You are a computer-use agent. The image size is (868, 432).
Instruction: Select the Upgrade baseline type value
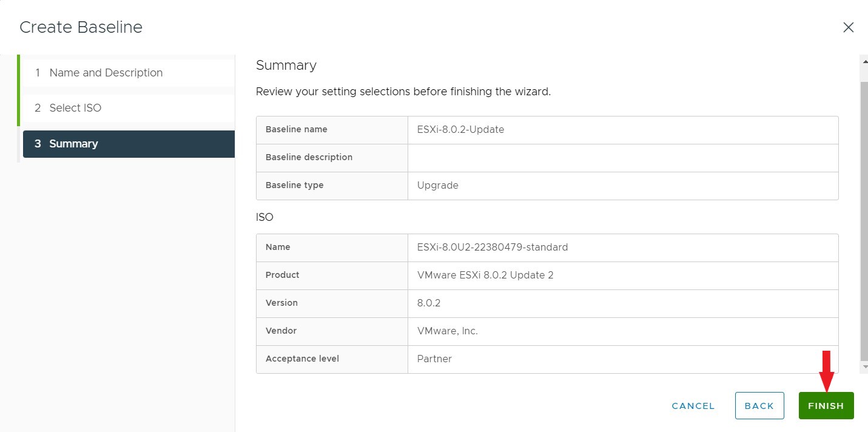437,186
